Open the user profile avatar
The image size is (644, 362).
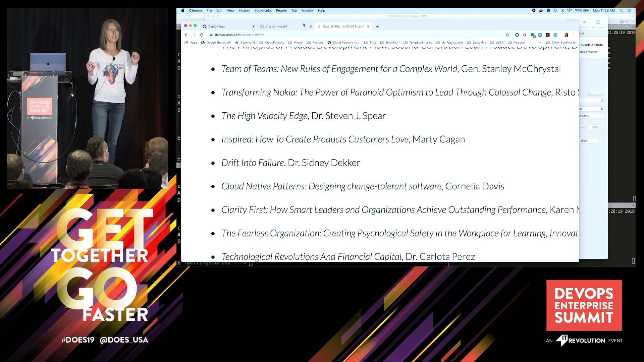(x=566, y=35)
